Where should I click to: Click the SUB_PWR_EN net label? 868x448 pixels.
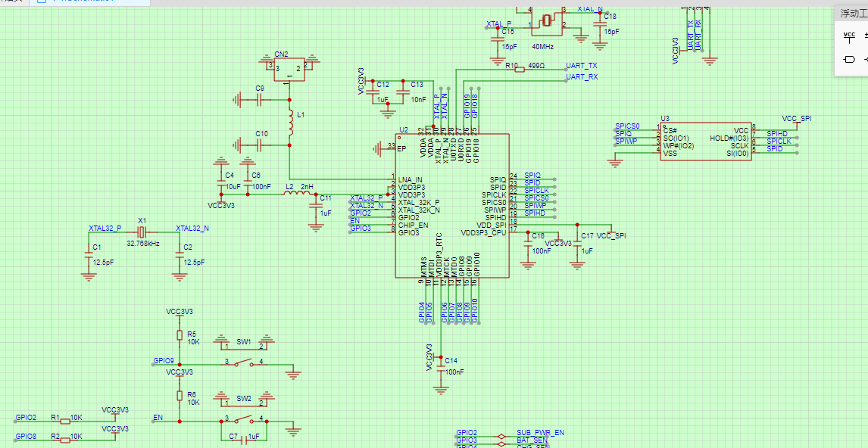[540, 432]
